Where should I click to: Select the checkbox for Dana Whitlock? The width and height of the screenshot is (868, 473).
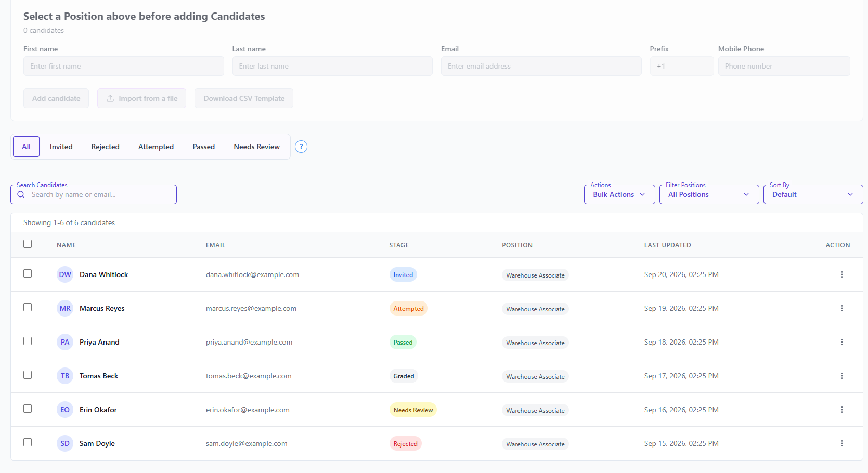coord(28,273)
